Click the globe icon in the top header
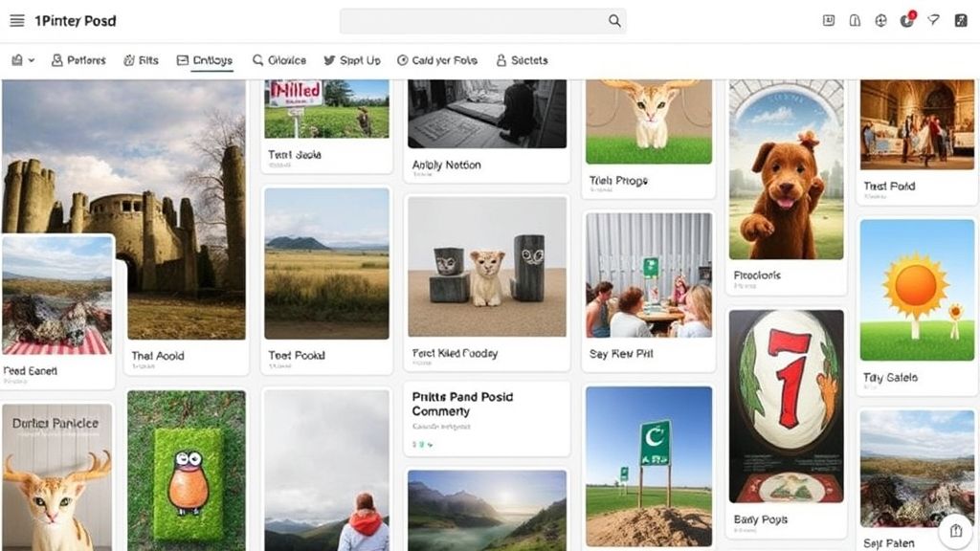Viewport: 980px width, 551px height. (x=880, y=21)
